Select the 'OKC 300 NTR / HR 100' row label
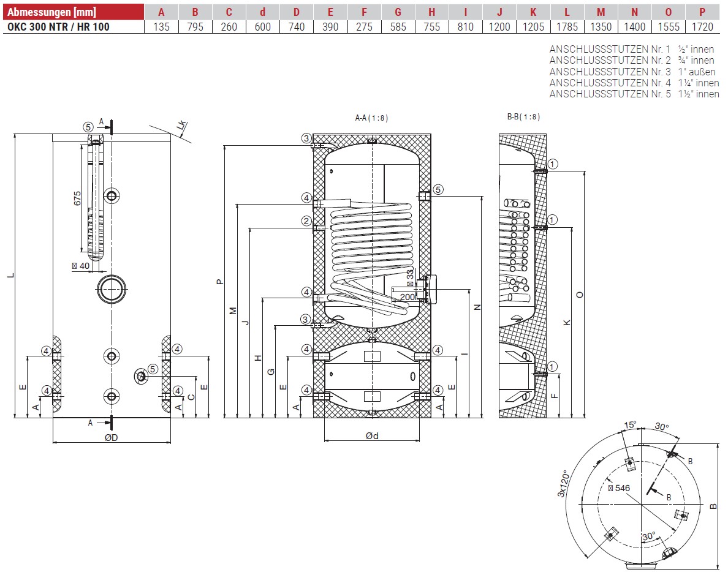Image resolution: width=728 pixels, height=572 pixels. (x=58, y=27)
